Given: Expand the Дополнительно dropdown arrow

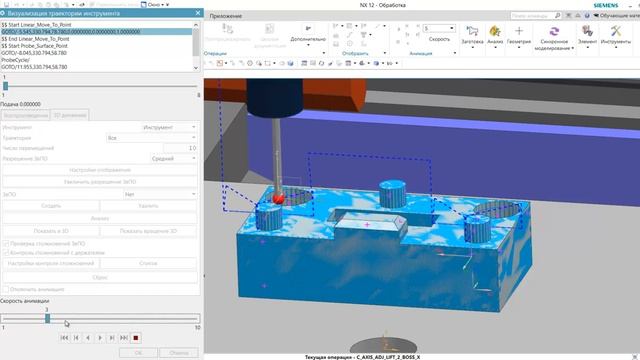Looking at the screenshot, I should coord(308,44).
